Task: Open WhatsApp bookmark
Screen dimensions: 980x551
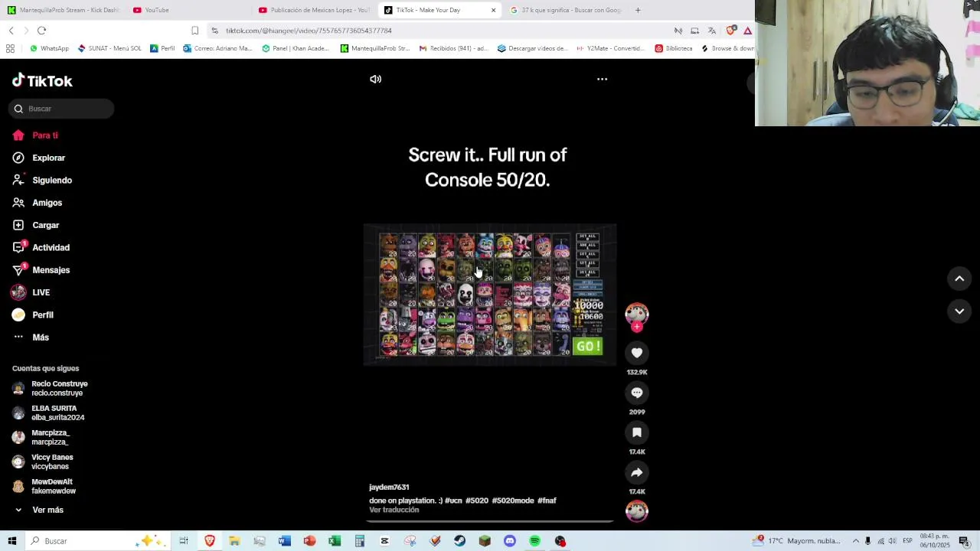Action: 49,48
